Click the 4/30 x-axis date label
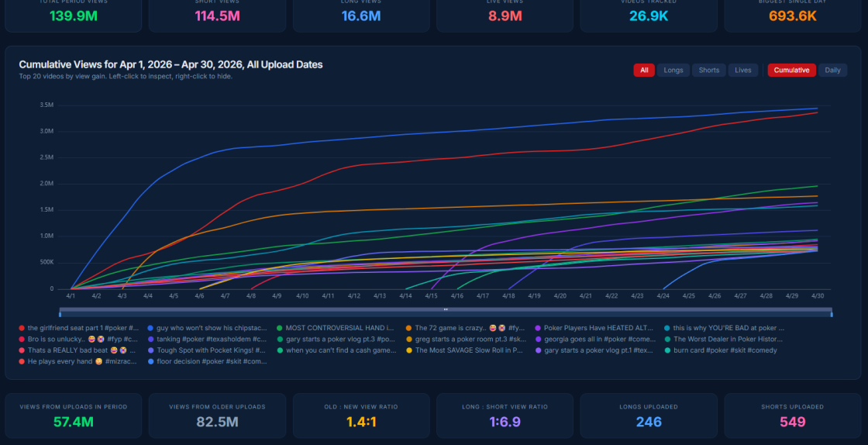The height and width of the screenshot is (445, 868). tap(818, 296)
